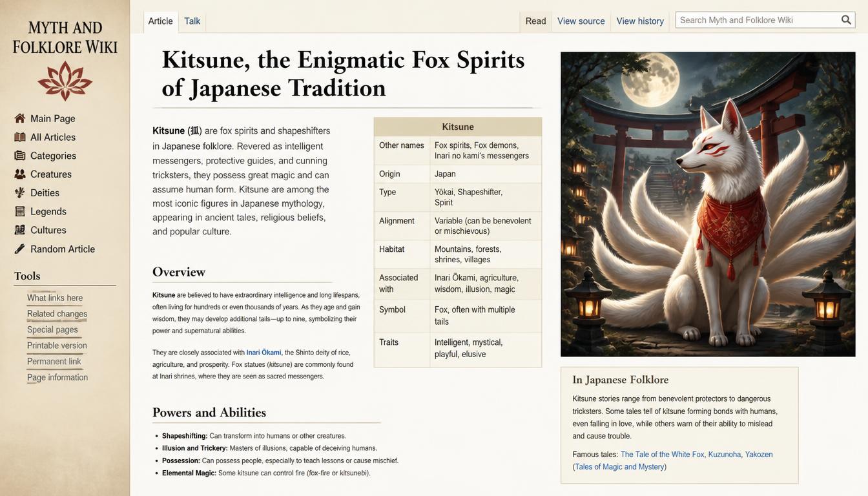The height and width of the screenshot is (496, 868).
Task: Click the pencil icon beside Random Article
Action: click(20, 249)
